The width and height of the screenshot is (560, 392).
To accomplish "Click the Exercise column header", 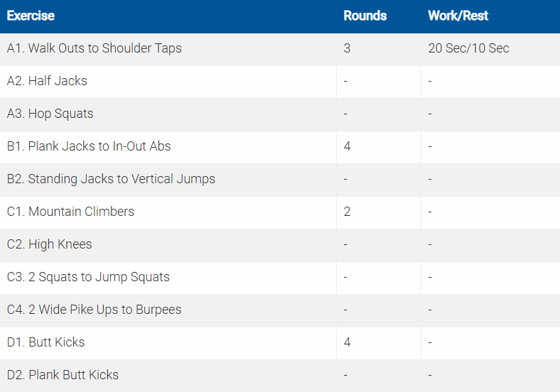I will coord(31,16).
